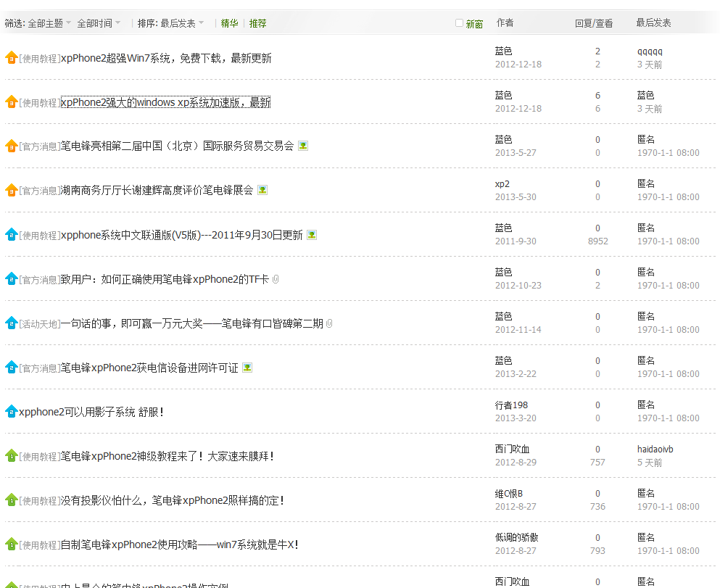Click view count 793
The image size is (720, 588).
(x=597, y=550)
